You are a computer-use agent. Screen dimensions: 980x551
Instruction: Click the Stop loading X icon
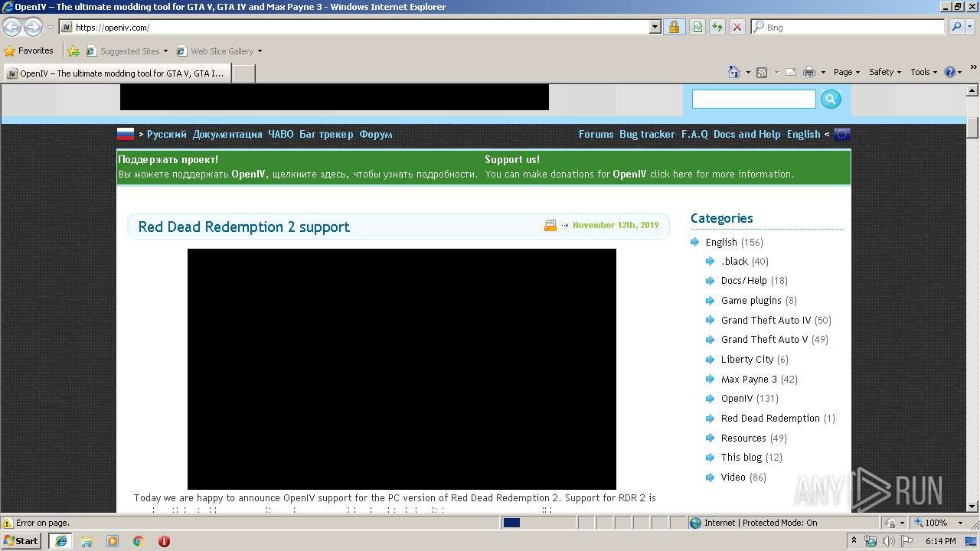pos(737,27)
